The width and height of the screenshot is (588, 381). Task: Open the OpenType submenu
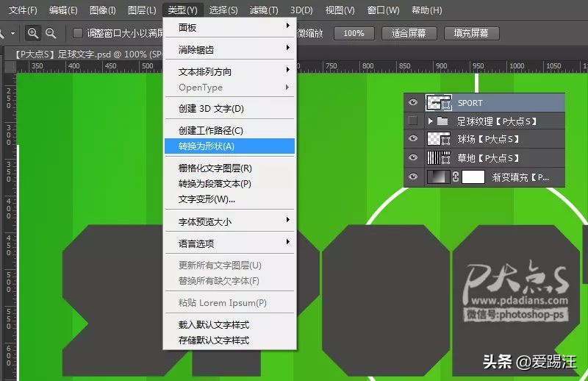(229, 88)
